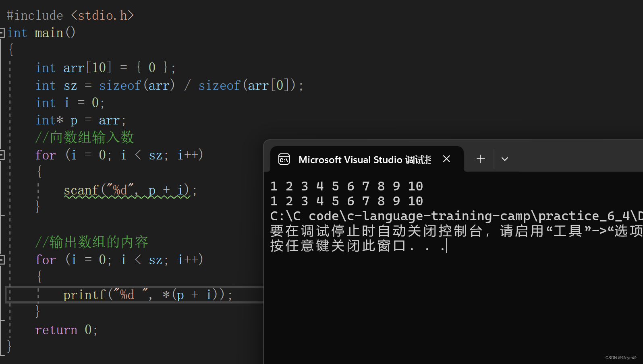Click the second console output number line
This screenshot has height=364, width=643.
coord(346,201)
